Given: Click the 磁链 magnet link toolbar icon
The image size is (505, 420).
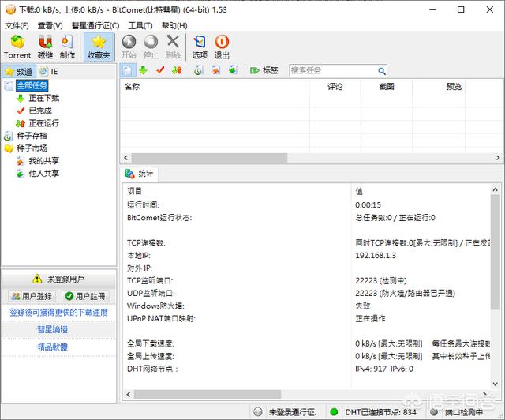Looking at the screenshot, I should (46, 47).
